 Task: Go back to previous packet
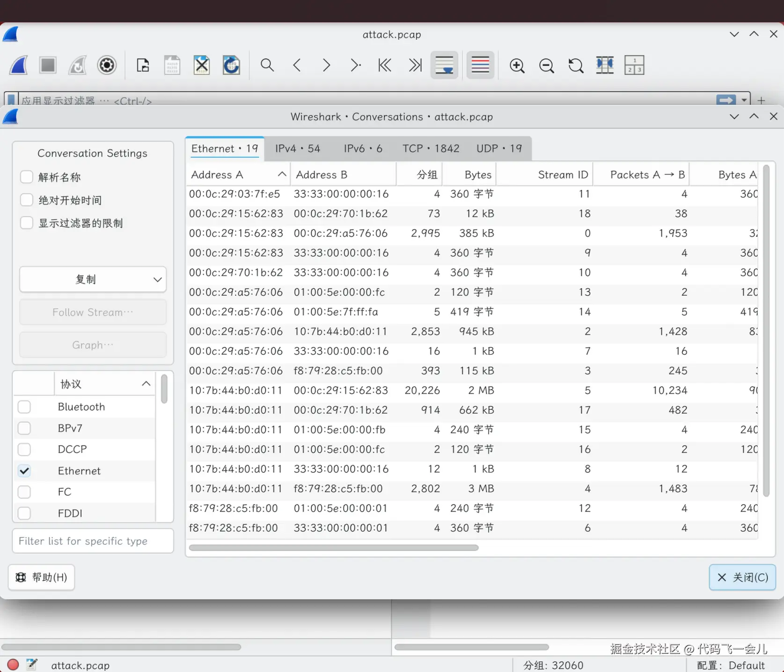pos(297,65)
